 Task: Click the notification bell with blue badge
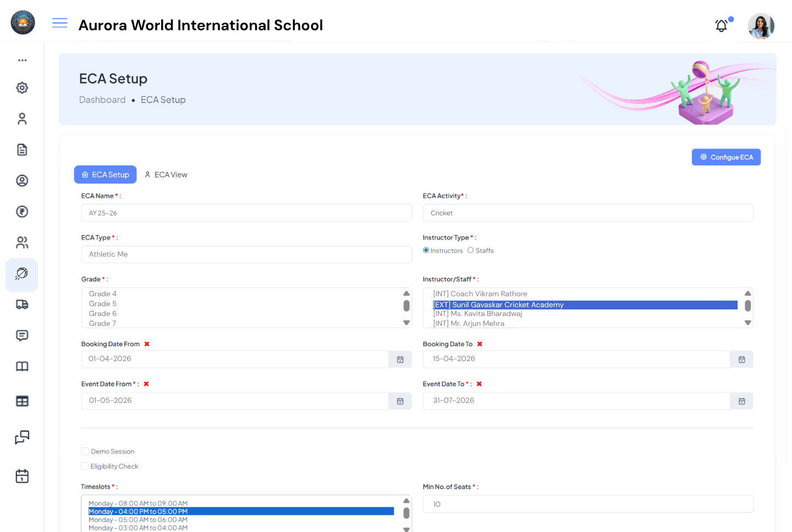point(721,25)
